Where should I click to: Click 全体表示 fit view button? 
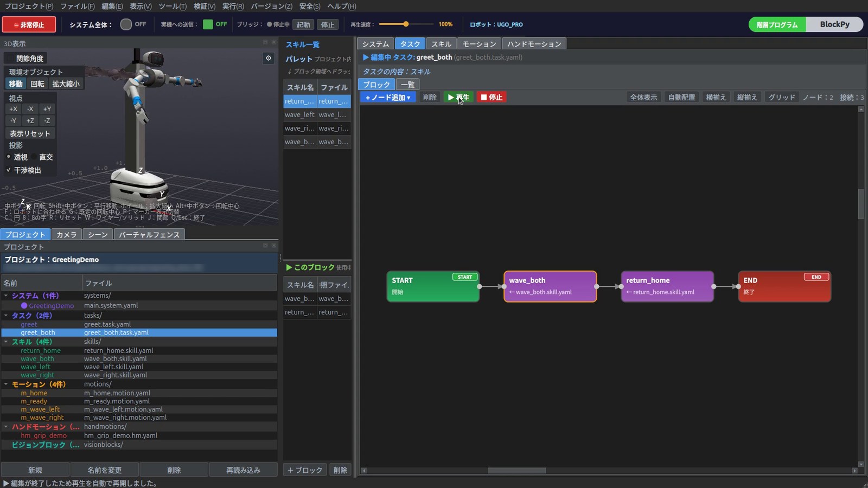pos(643,97)
